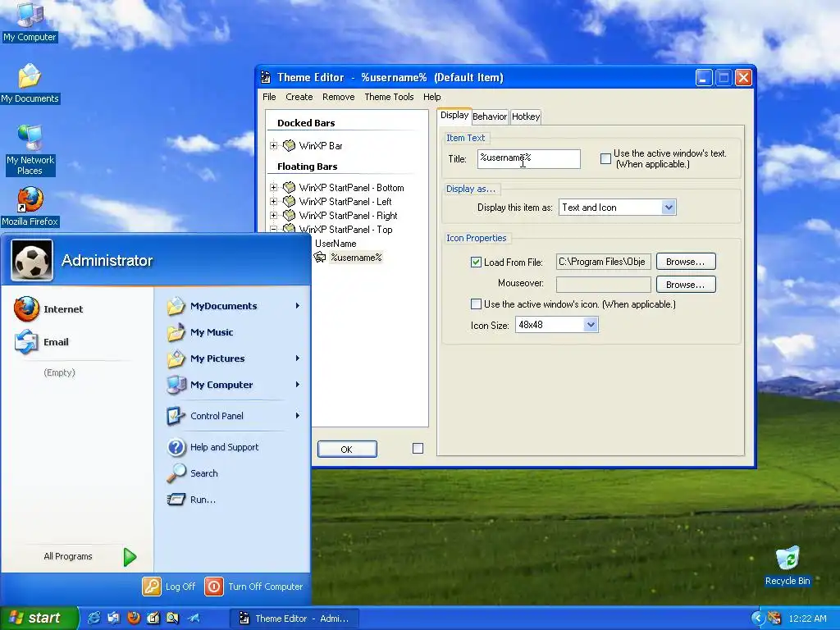Switch to Behavior tab

(x=490, y=116)
